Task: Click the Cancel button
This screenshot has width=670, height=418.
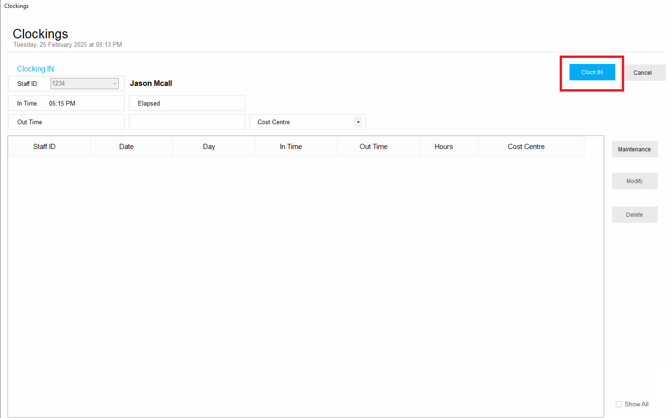Action: (x=642, y=73)
